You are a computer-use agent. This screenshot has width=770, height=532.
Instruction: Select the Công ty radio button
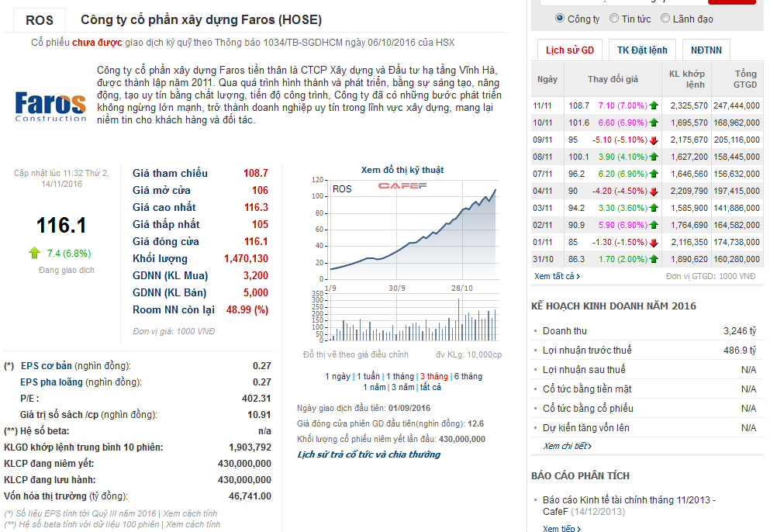point(559,18)
